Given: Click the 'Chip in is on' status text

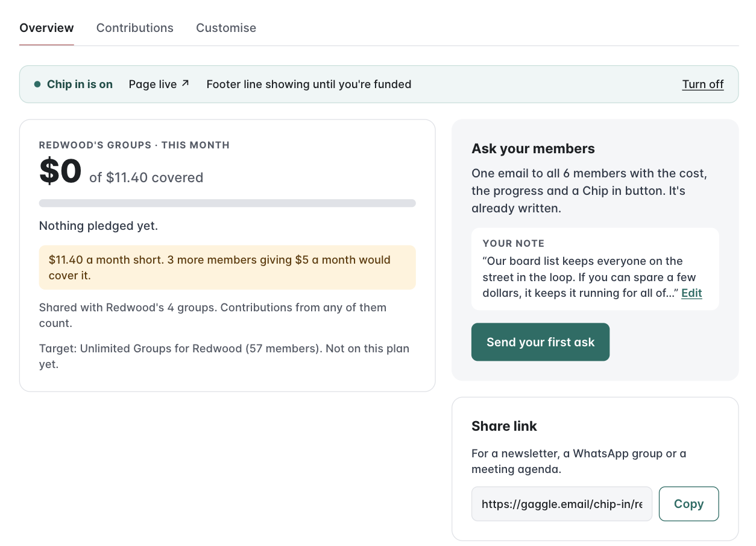Looking at the screenshot, I should tap(80, 84).
